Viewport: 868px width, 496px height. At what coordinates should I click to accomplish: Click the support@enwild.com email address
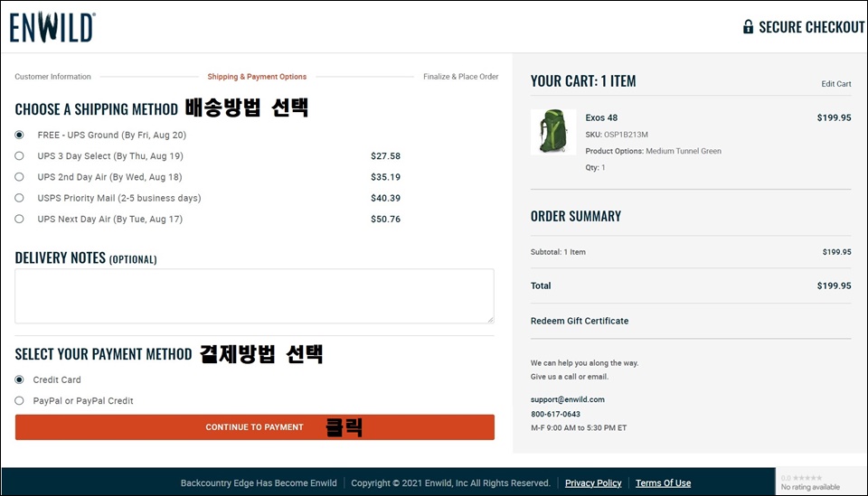coord(568,399)
